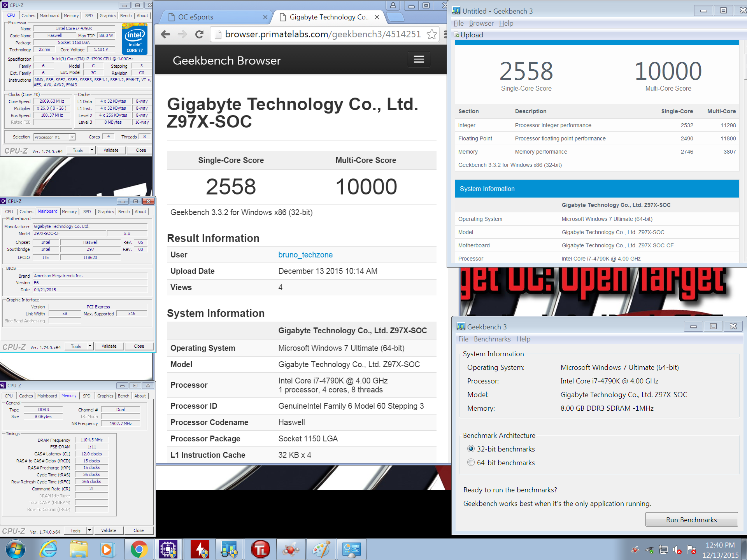
Task: Click the red TL taskbar icon
Action: [261, 549]
